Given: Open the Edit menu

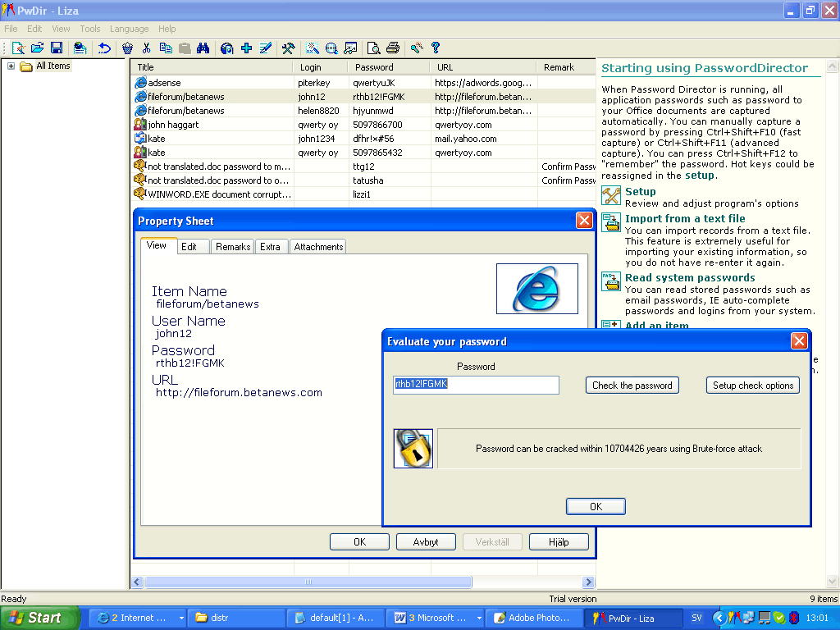Looking at the screenshot, I should pos(34,29).
